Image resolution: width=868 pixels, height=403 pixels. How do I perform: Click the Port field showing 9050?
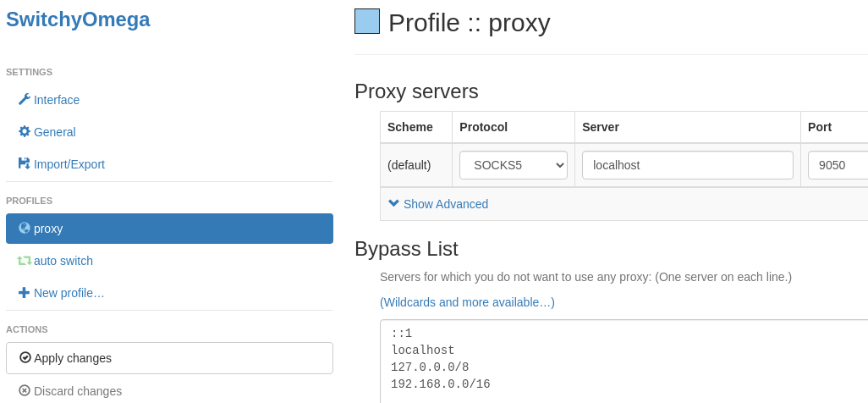(838, 165)
